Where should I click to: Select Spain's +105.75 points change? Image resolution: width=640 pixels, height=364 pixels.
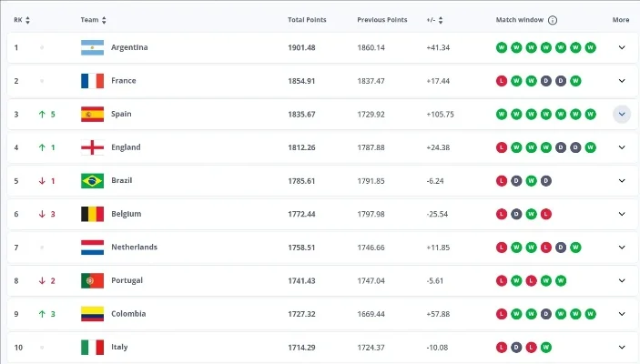(440, 115)
